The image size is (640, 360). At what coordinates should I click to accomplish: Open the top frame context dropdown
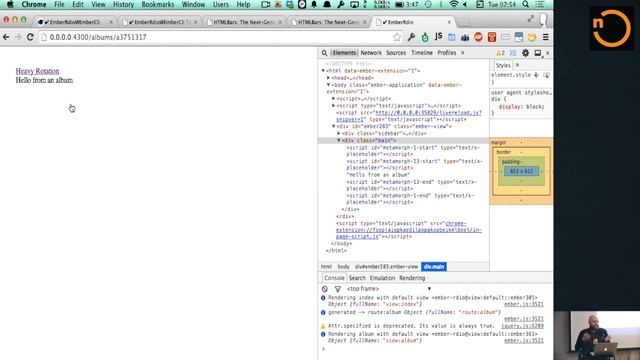[x=389, y=289]
